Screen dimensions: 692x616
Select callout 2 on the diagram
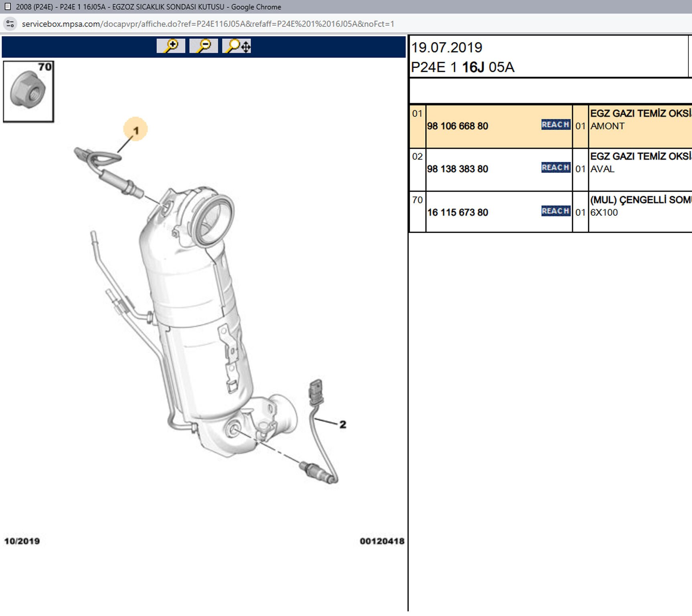[x=342, y=424]
